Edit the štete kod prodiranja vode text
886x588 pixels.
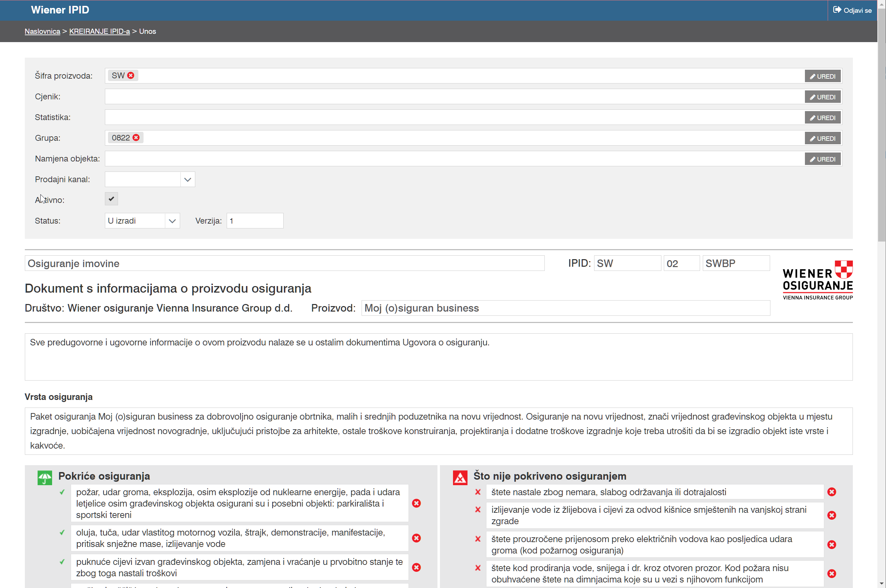pos(655,574)
